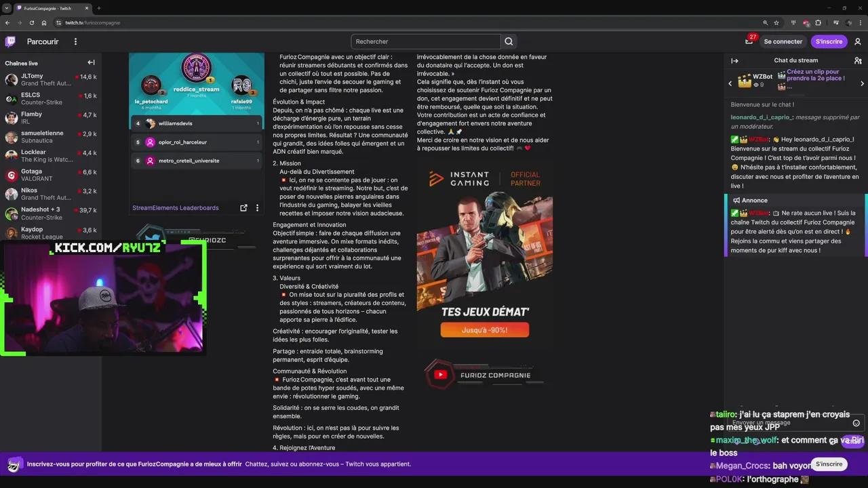Screen dimensions: 868x488
Task: Click S'inscrire in the top bar
Action: pos(829,41)
